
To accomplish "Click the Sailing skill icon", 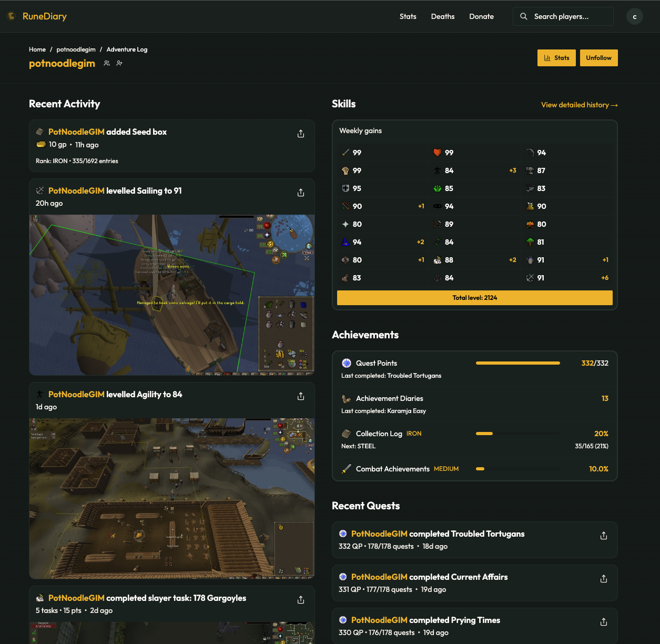I will click(531, 278).
